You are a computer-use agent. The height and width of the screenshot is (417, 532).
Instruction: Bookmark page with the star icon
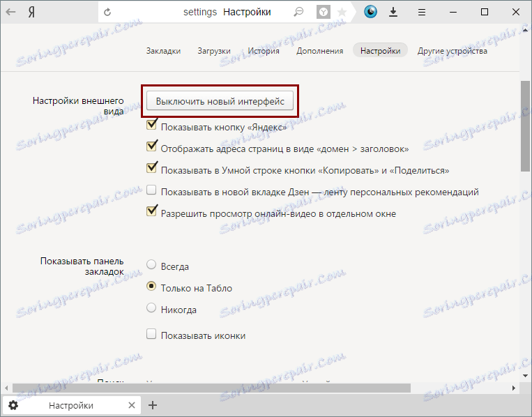coord(342,13)
